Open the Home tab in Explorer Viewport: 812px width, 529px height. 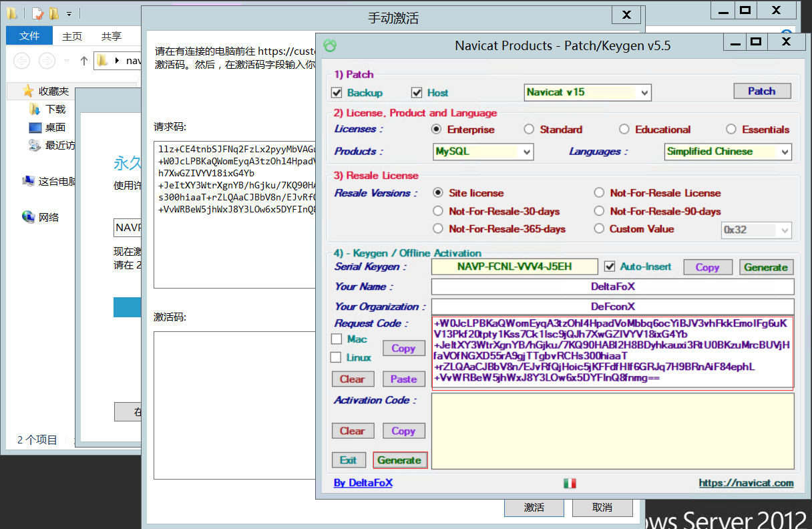[72, 36]
